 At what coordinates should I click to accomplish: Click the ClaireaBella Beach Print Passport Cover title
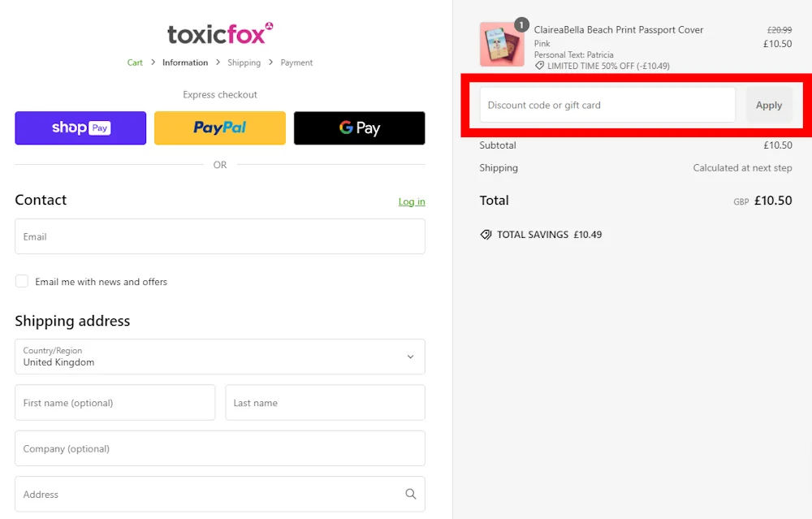coord(619,30)
